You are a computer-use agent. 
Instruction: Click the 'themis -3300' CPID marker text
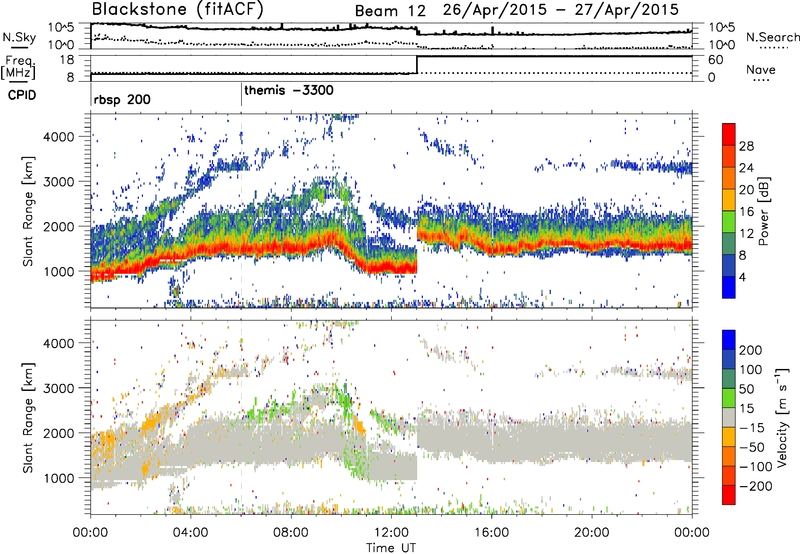(289, 90)
